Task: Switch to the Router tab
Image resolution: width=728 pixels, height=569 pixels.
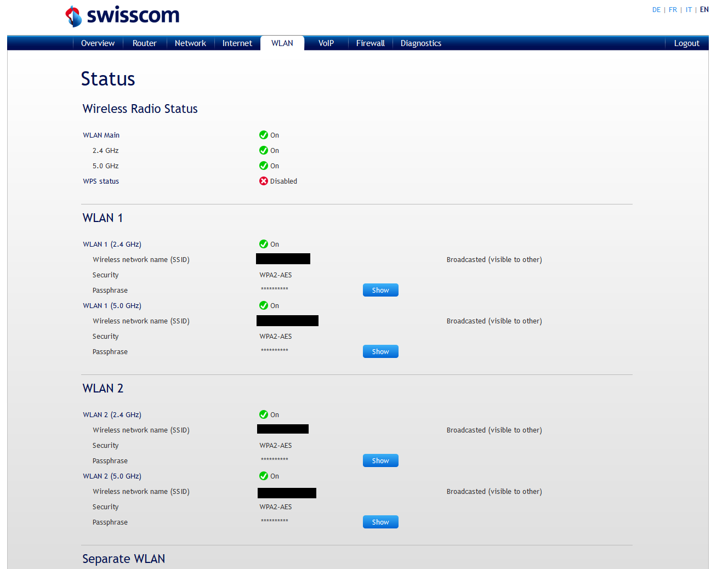Action: pyautogui.click(x=144, y=43)
